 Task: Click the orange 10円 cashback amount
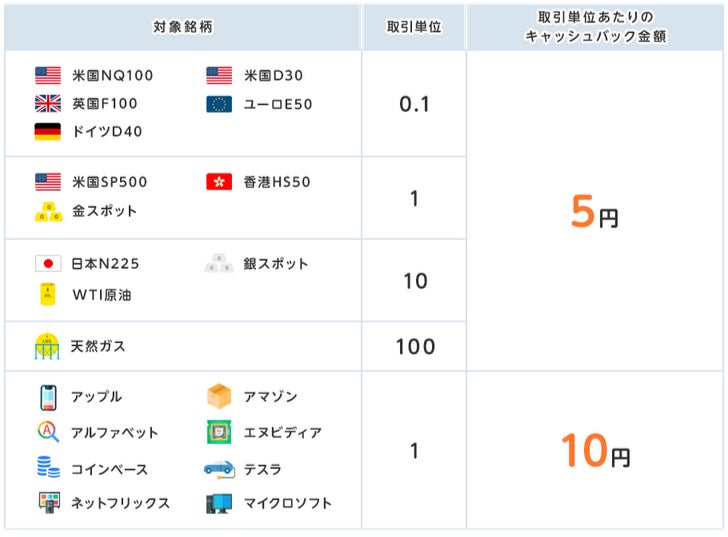pyautogui.click(x=594, y=451)
